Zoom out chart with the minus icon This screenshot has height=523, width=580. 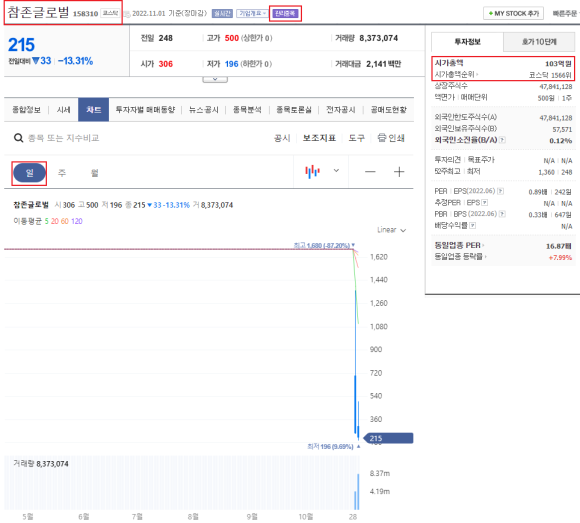pyautogui.click(x=370, y=172)
